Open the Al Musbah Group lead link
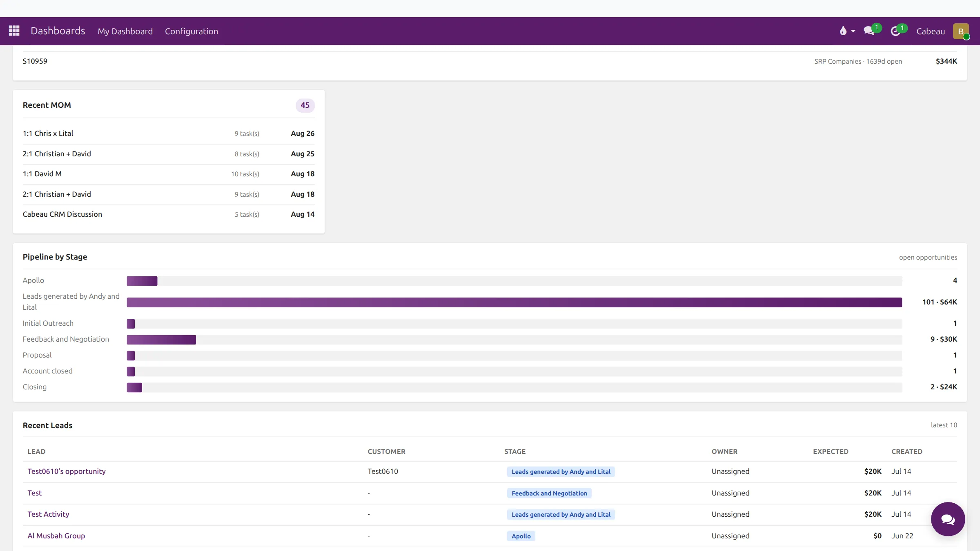 pyautogui.click(x=56, y=536)
